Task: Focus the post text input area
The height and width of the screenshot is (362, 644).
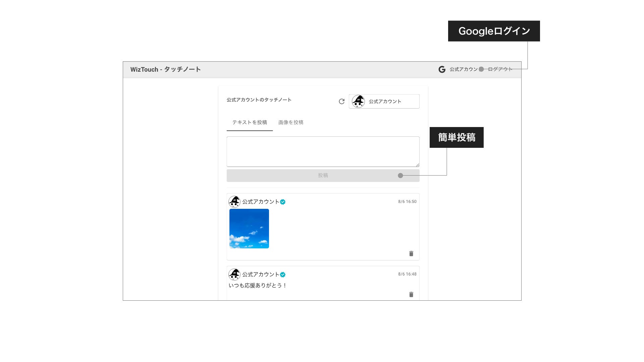Action: click(323, 152)
